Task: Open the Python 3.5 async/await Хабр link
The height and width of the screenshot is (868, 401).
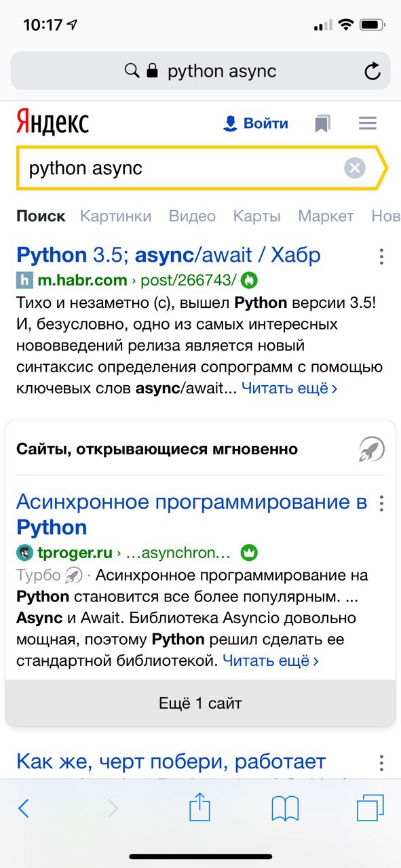Action: (x=168, y=255)
